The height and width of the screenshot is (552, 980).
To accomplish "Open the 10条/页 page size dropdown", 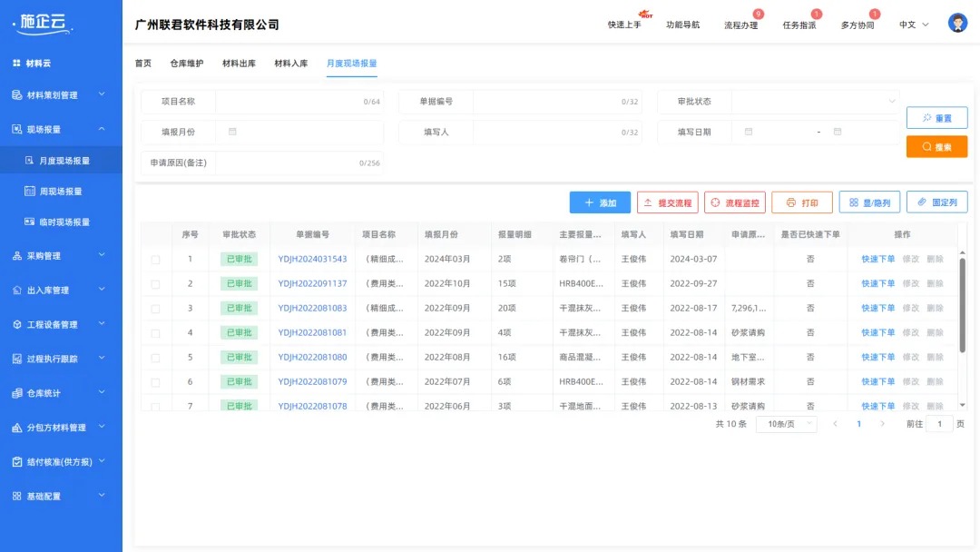I will pos(784,423).
